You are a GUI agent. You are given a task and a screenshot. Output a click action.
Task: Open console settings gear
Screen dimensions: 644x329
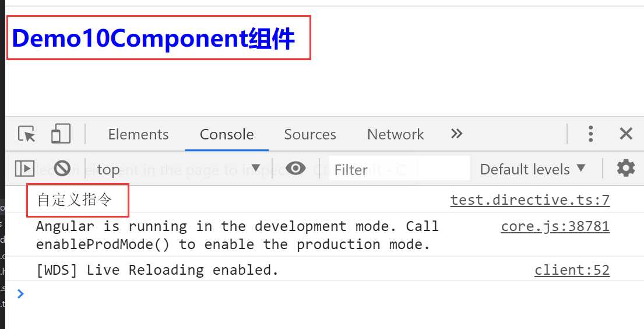pos(626,169)
